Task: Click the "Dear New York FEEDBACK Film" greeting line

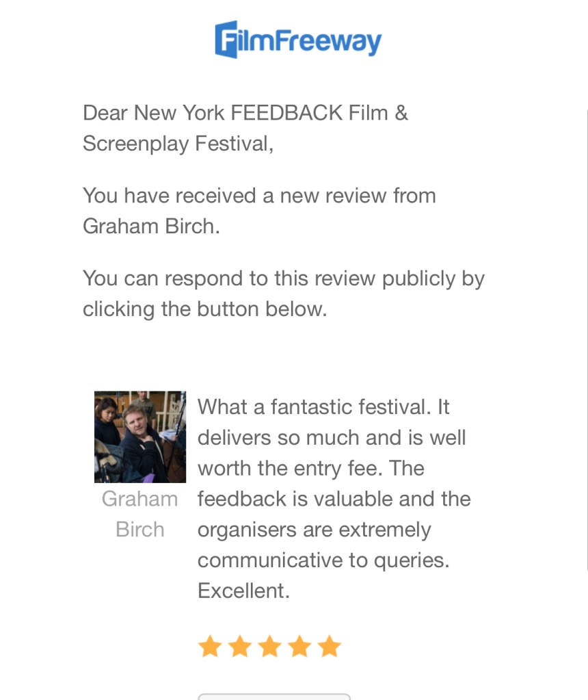Action: click(x=245, y=113)
